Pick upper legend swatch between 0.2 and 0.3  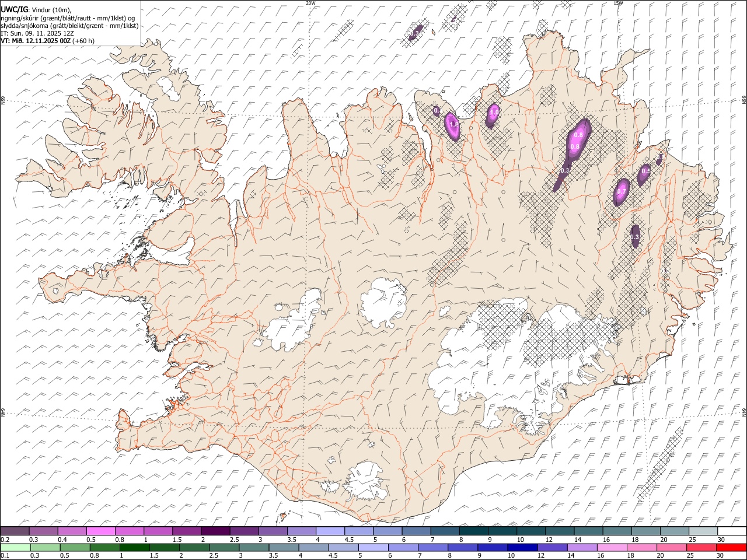coord(15,531)
